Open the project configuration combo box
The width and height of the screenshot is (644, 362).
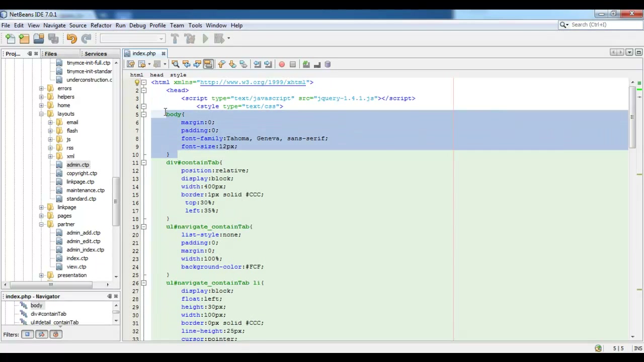pos(133,38)
